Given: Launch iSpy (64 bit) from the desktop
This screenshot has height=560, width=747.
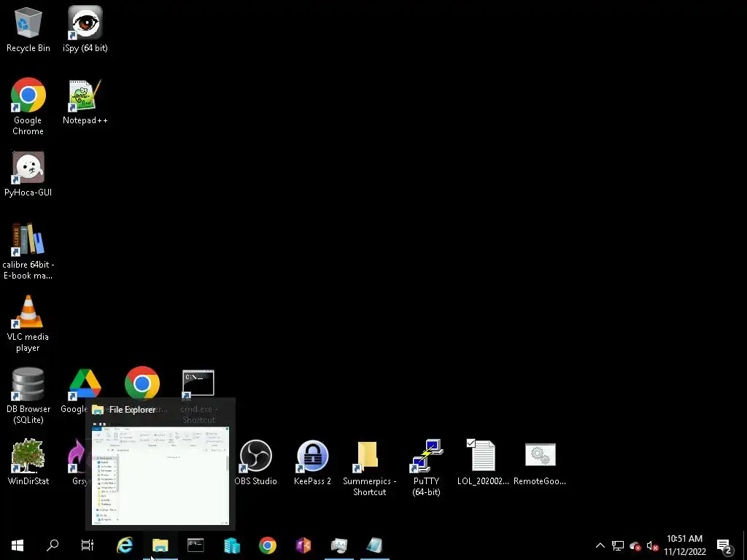Looking at the screenshot, I should coord(85,29).
